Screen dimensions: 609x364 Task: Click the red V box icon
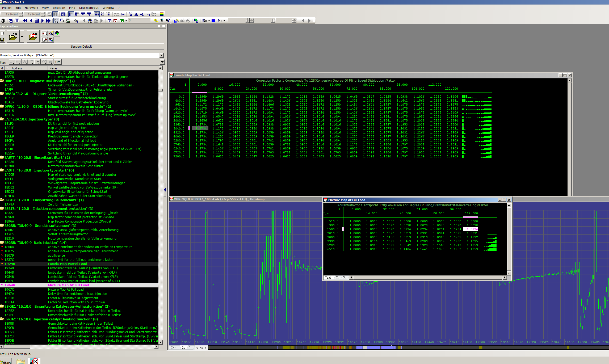[115, 20]
